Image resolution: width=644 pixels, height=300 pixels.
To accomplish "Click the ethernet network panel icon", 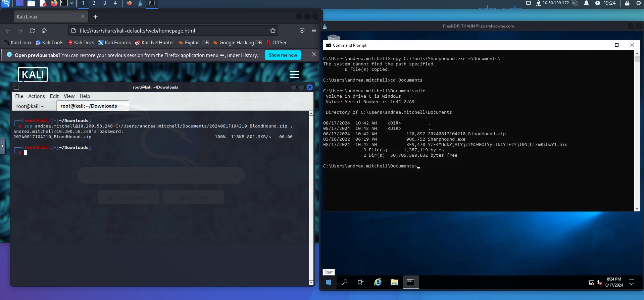I will [528, 3].
